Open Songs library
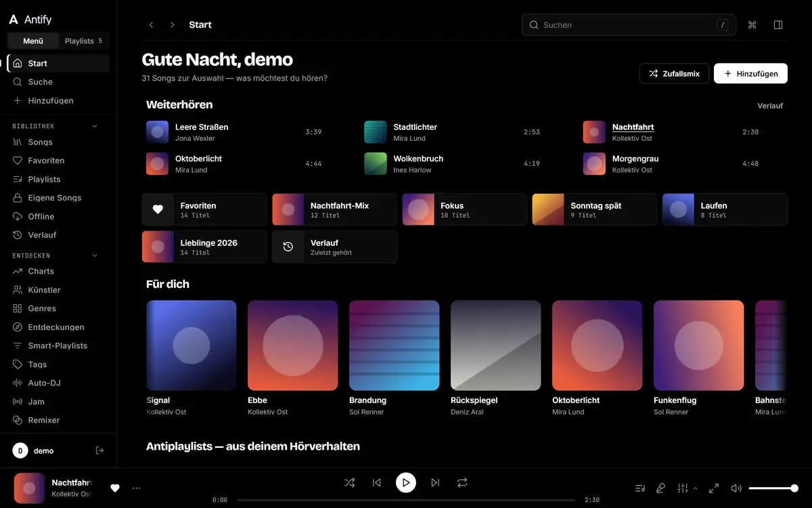Screen dimensions: 812x508 click(58, 142)
